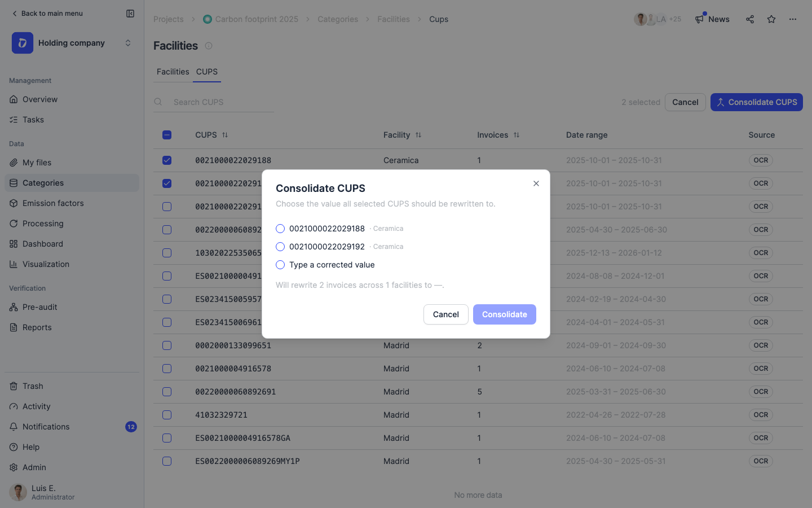Screen dimensions: 812x508
Task: Open the Categories breadcrumb
Action: coord(338,19)
